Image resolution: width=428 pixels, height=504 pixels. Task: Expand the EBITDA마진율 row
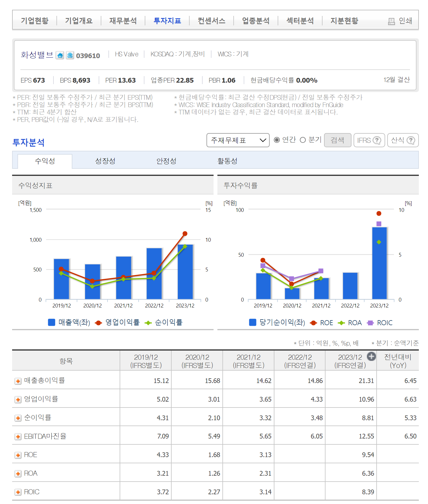point(18,437)
